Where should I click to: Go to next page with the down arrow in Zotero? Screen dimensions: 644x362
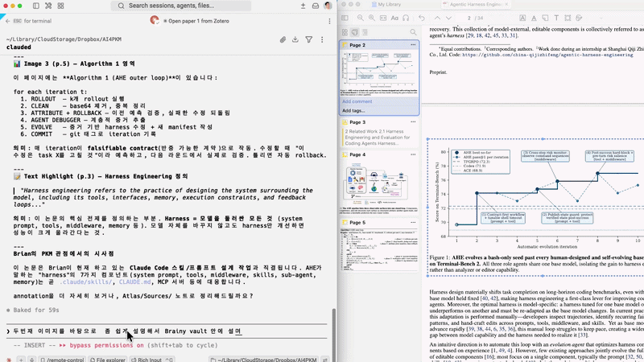tap(448, 18)
